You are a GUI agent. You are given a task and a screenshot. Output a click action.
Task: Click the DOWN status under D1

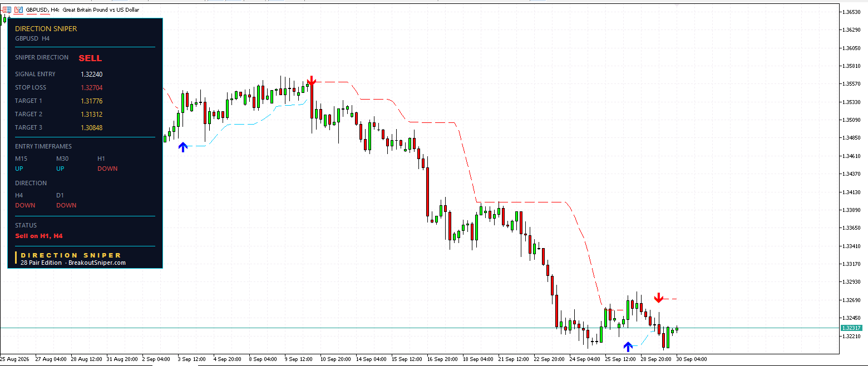[x=66, y=205]
